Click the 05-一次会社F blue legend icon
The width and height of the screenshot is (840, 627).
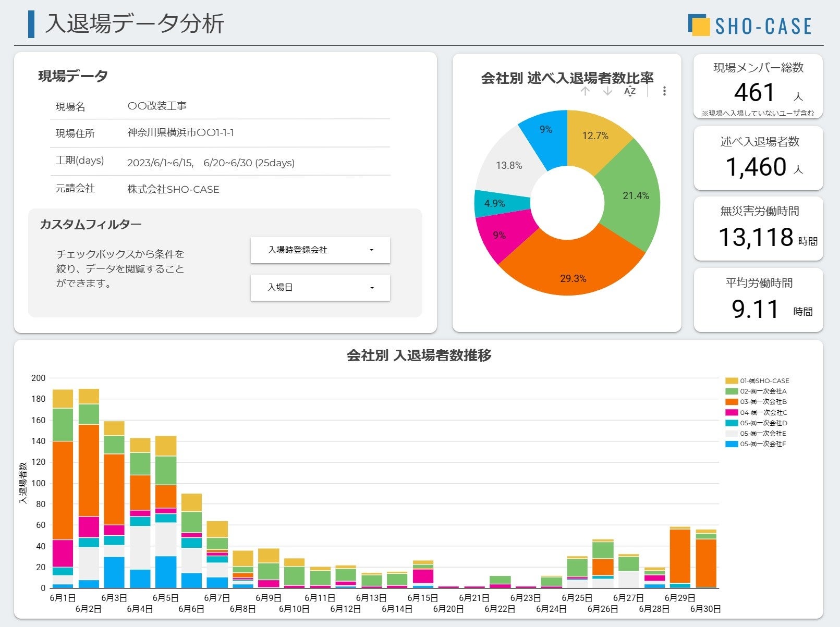tap(732, 444)
